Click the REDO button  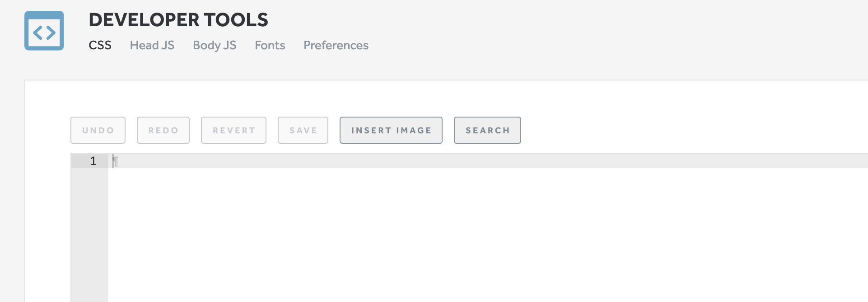pyautogui.click(x=163, y=130)
